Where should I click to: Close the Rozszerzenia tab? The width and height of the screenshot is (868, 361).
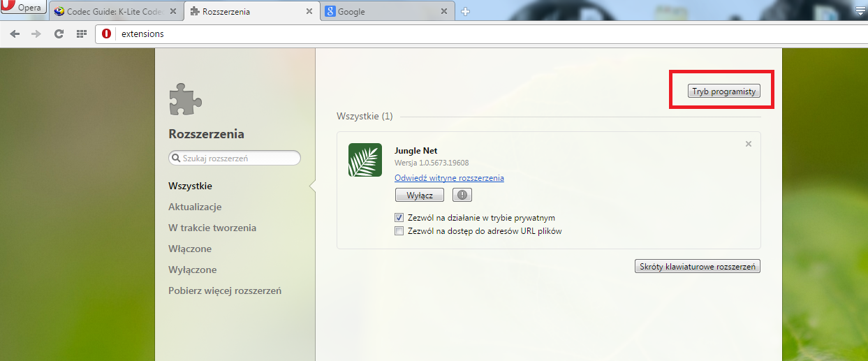point(309,12)
